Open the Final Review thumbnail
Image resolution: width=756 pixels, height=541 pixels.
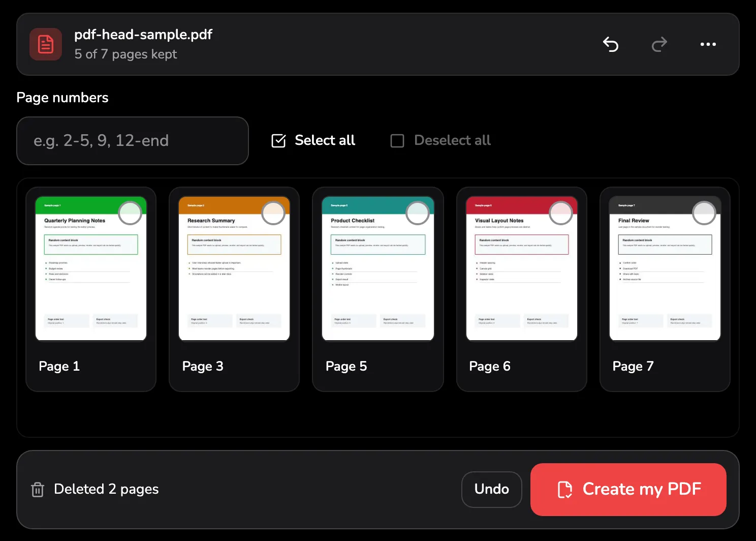click(x=665, y=268)
